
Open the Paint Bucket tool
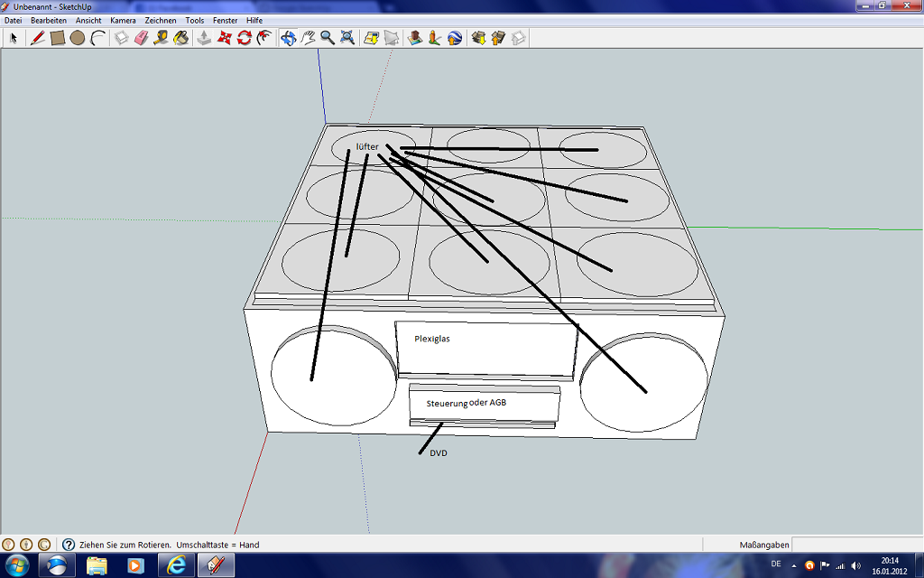180,37
